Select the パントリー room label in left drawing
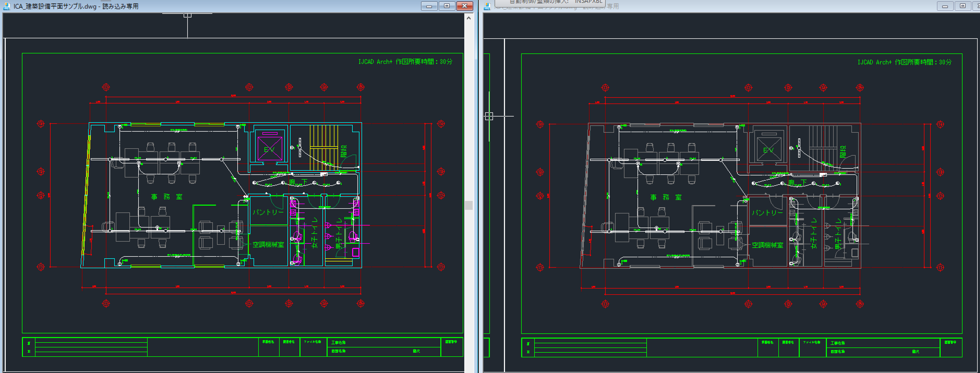 coord(268,212)
